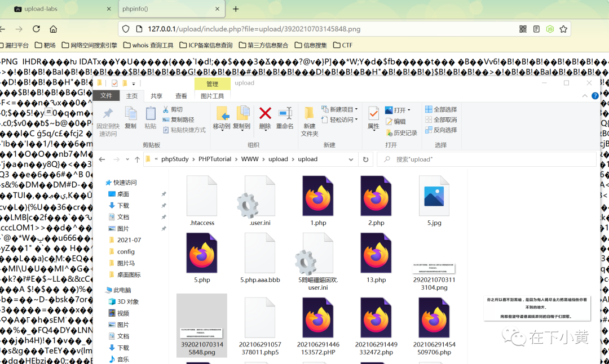Create a new folder with 新建文件夹
The height and width of the screenshot is (364, 609).
tap(309, 122)
